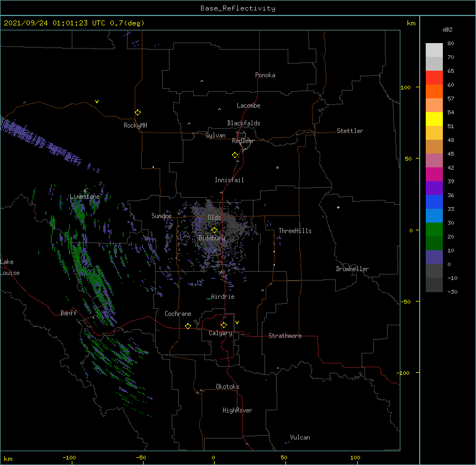
Task: Click the yellow diamond radar marker below Olds
Action: (214, 230)
